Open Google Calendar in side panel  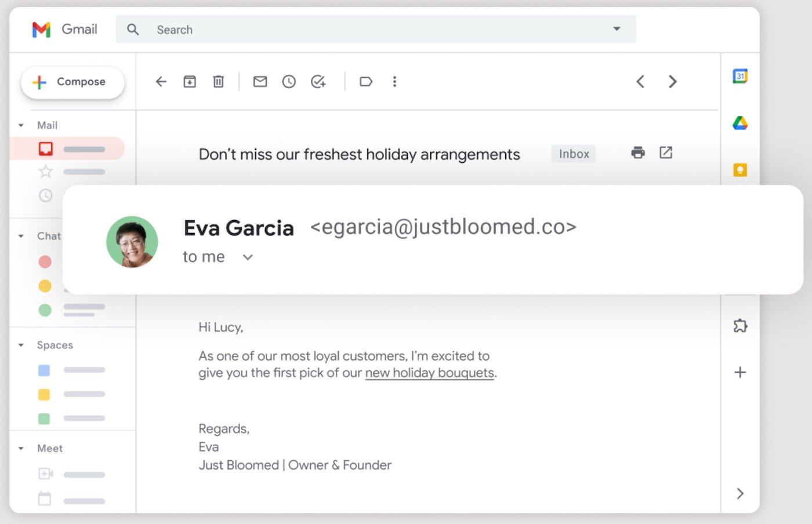[740, 76]
